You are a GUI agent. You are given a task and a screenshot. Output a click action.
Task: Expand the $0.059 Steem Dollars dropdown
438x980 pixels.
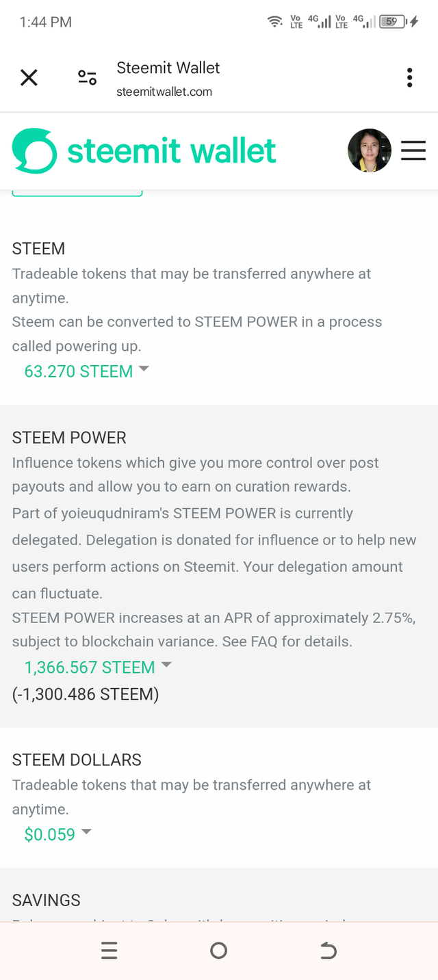[x=57, y=834]
